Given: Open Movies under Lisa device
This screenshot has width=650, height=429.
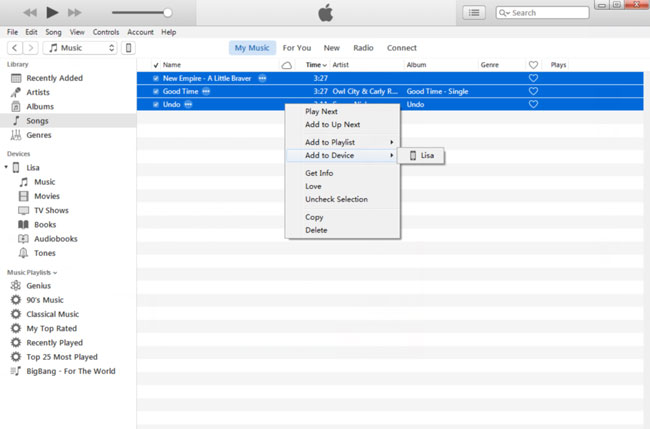Looking at the screenshot, I should 47,196.
